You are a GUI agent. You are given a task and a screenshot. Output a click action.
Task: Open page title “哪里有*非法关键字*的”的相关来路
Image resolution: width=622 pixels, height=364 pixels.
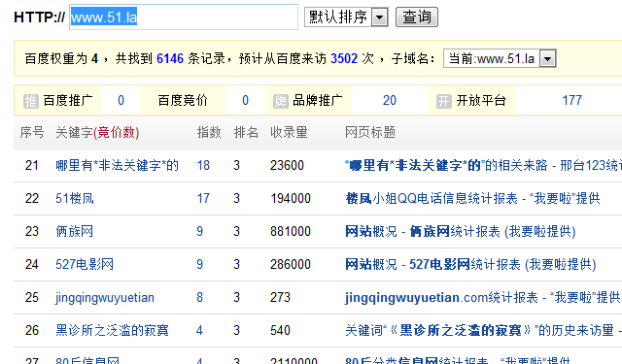point(484,165)
